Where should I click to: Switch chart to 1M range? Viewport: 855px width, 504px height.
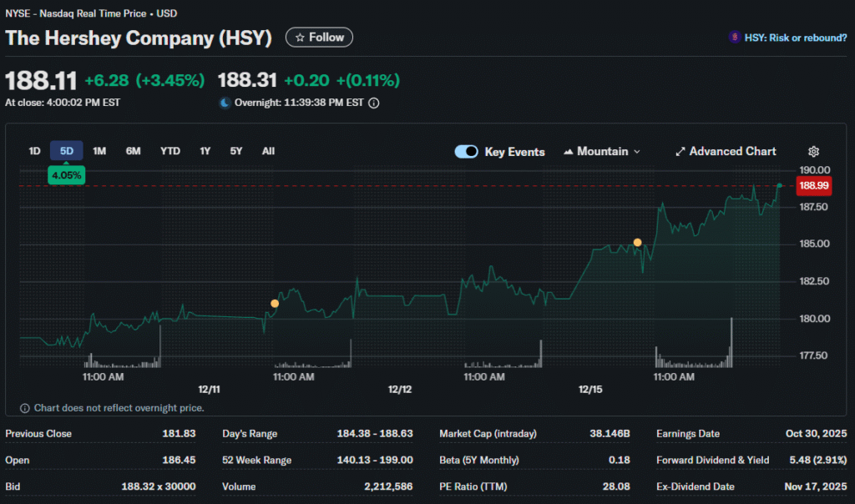pos(99,151)
